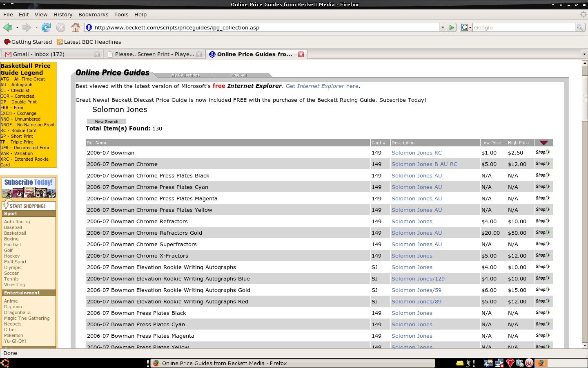588x368 pixels.
Task: Open the Solomon Jones/59 link
Action: click(416, 290)
